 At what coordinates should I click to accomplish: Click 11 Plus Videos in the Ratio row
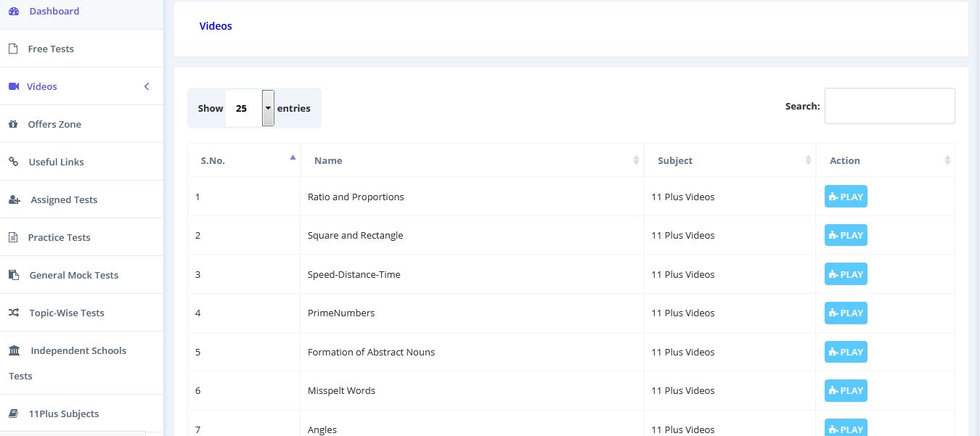682,197
